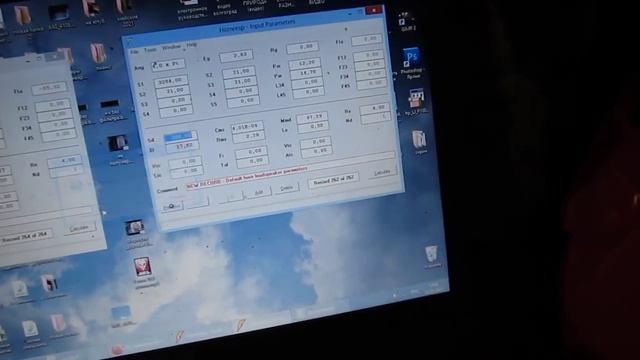Select the Bl field showing 17,02
This screenshot has height=360, width=640.
[x=182, y=146]
